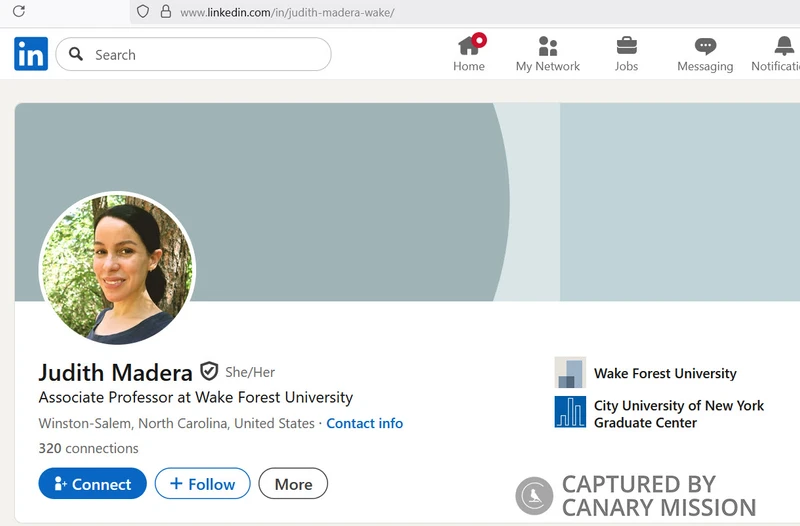Screen dimensions: 800x526
Task: Click the Wake Forest University logo thumbnail
Action: [x=570, y=372]
